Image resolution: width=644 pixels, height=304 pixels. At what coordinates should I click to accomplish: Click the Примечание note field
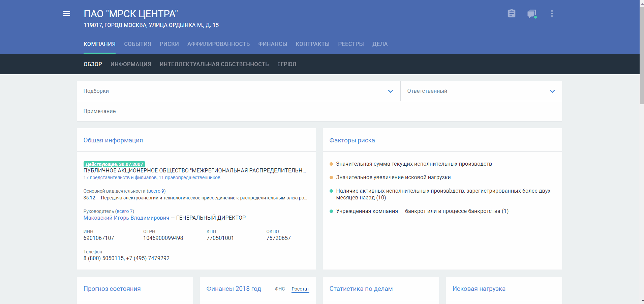pos(319,111)
